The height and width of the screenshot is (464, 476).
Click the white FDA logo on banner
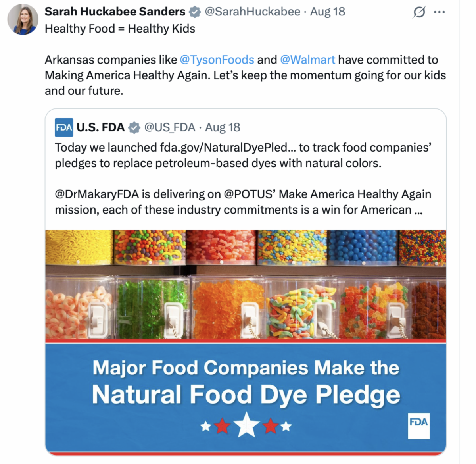pyautogui.click(x=419, y=425)
